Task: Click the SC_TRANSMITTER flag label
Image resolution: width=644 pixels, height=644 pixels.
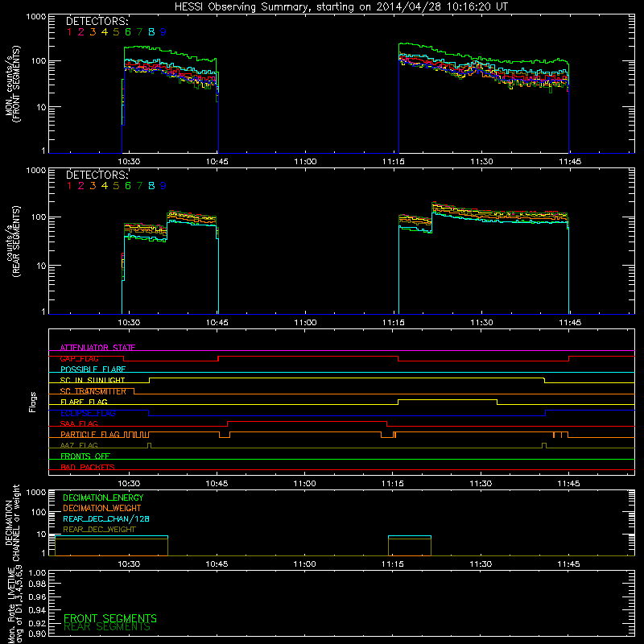Action: coord(93,391)
